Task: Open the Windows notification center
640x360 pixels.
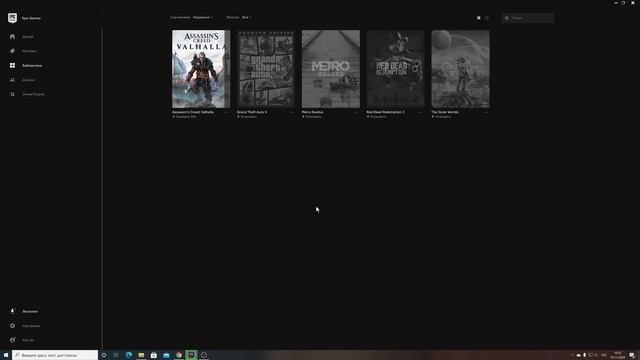Action: [632, 355]
